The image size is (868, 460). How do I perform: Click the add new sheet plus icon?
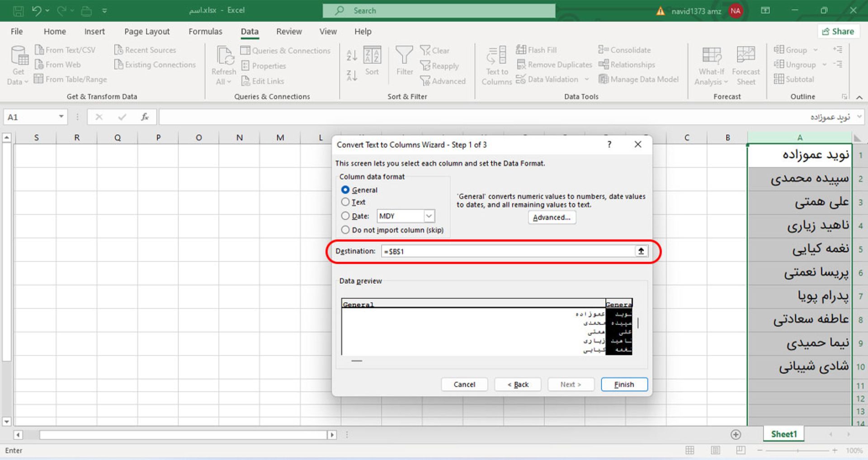[x=736, y=434]
